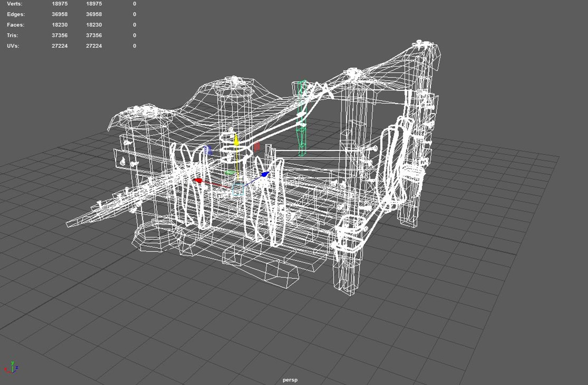Click the 0 value in Verts row

click(134, 4)
